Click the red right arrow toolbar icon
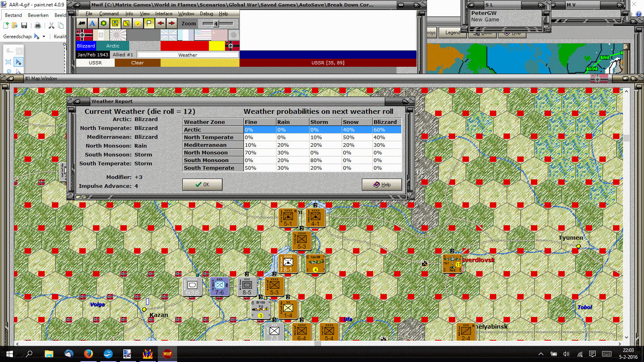This screenshot has width=644, height=362. coord(171,23)
